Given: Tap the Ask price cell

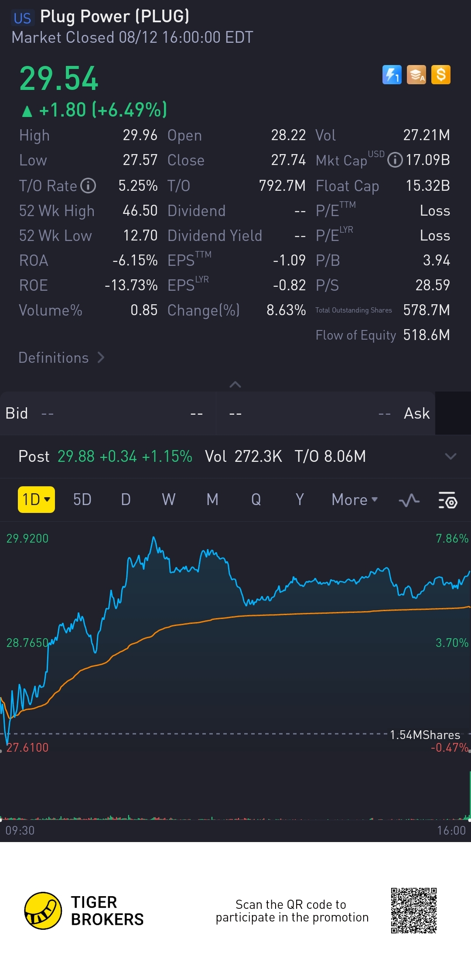Looking at the screenshot, I should pos(326,413).
